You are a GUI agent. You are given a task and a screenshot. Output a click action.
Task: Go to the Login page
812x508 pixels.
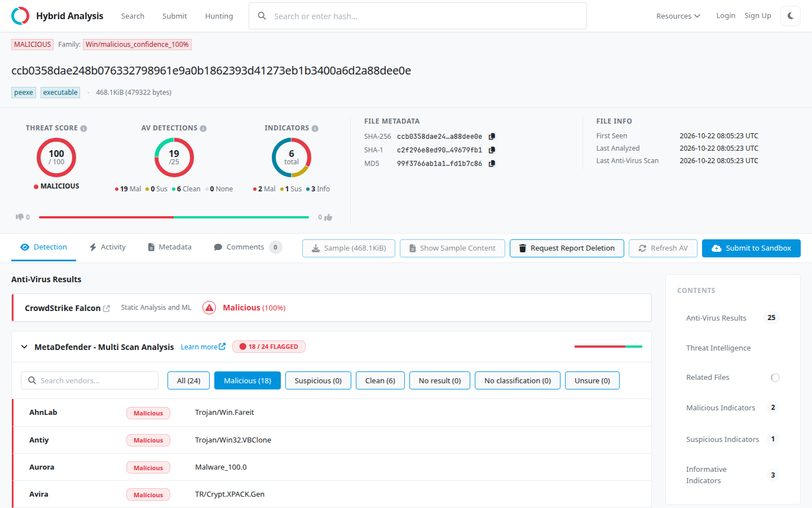pyautogui.click(x=726, y=16)
